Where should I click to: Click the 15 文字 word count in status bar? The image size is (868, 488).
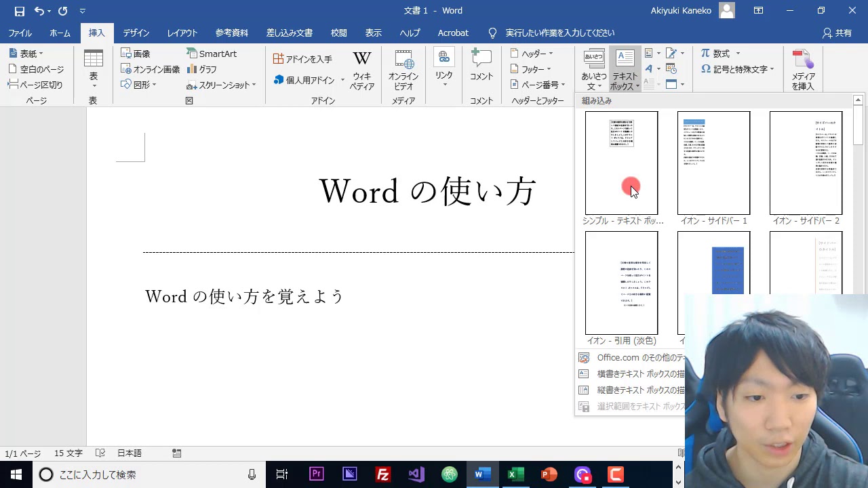point(68,453)
